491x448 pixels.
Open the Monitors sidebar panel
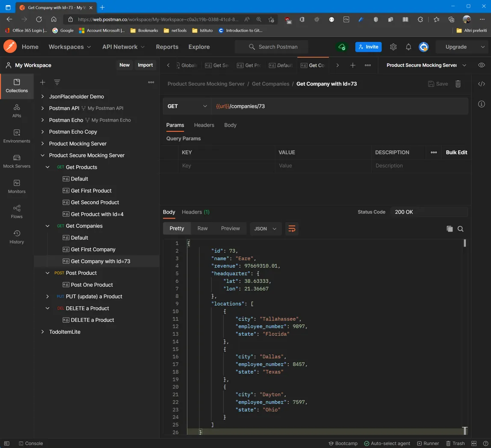coord(17,187)
